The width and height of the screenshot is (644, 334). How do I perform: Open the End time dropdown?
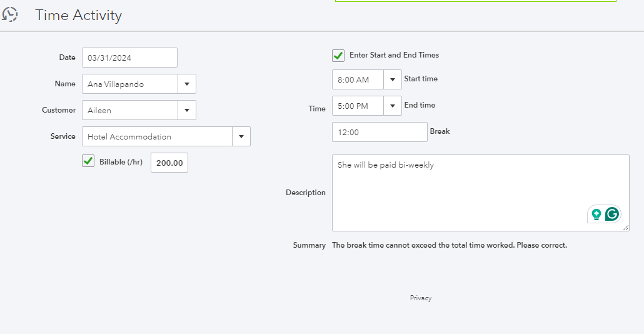392,106
